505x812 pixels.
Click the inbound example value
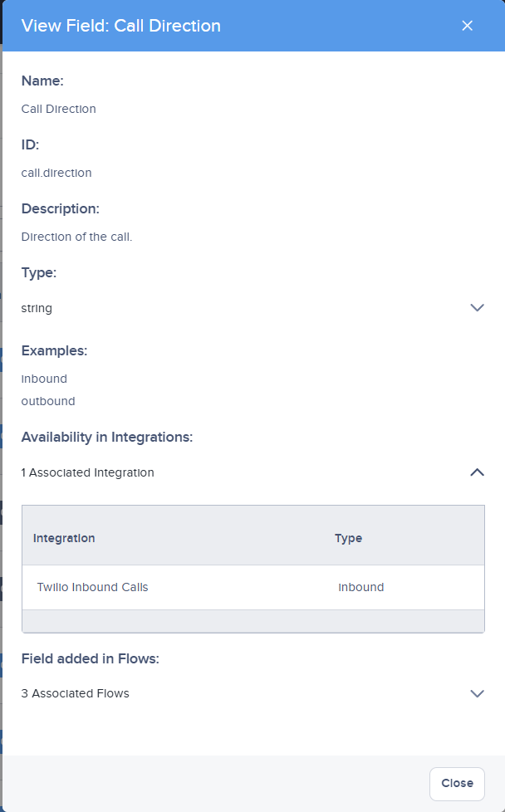(44, 379)
